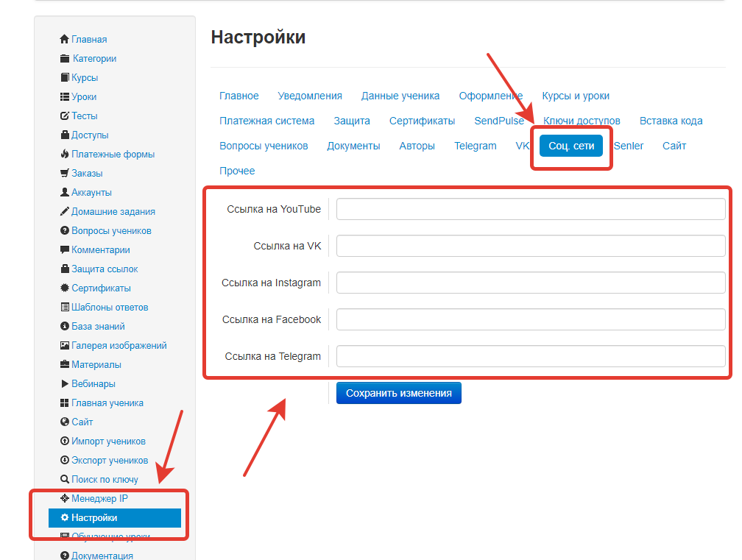Open Поиск по ключу in the sidebar

tap(105, 480)
